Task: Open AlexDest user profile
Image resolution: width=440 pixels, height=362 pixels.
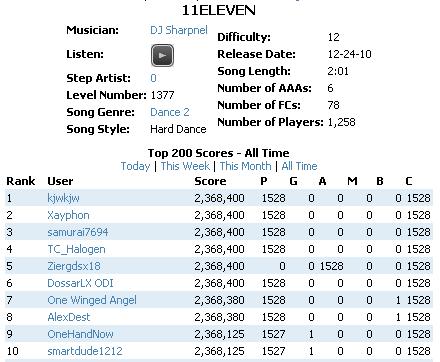Action: (x=69, y=317)
